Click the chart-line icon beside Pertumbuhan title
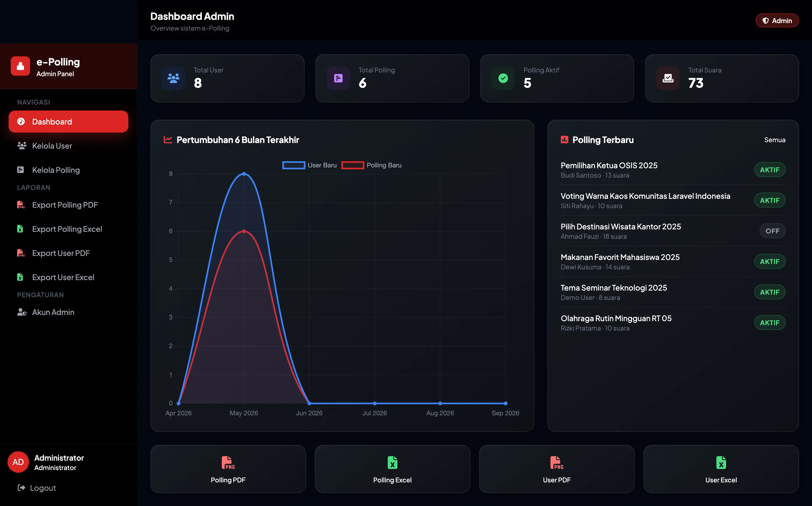812x506 pixels. (168, 140)
